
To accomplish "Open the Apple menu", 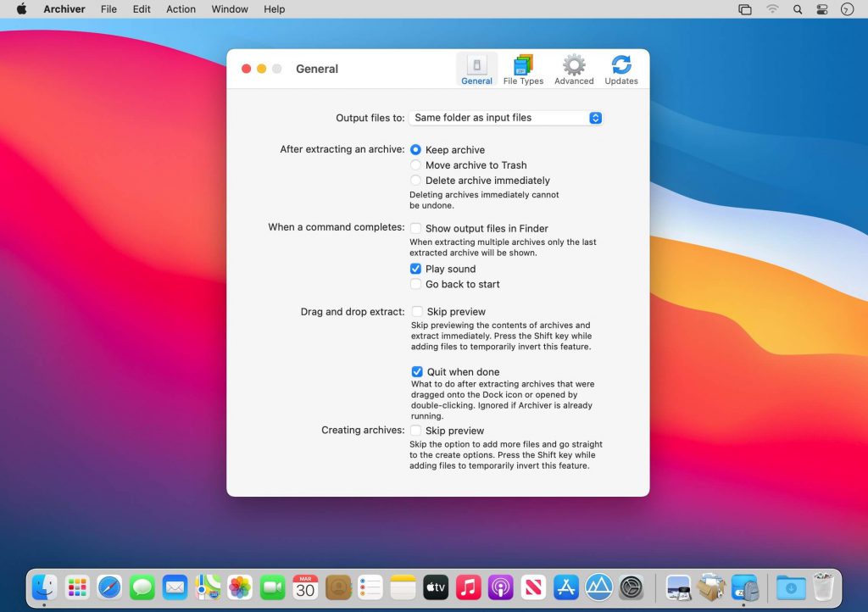I will pos(23,9).
